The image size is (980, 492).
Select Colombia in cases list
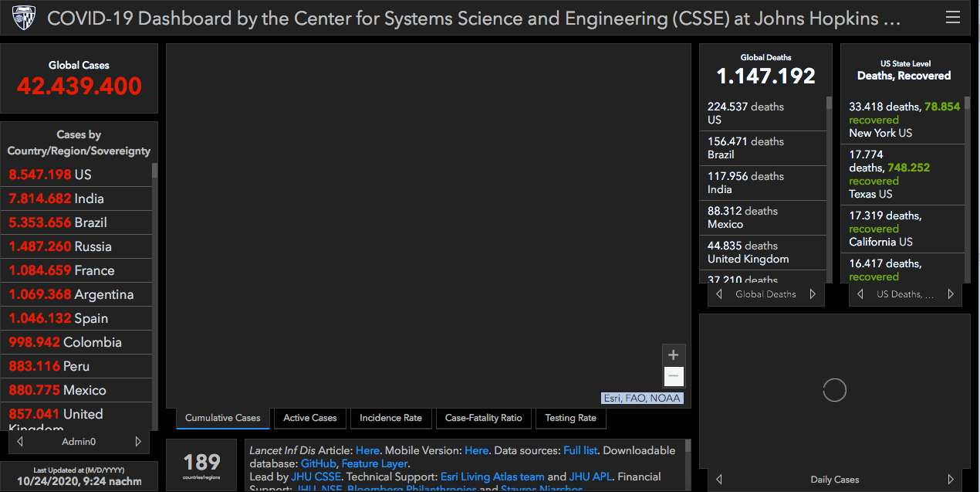point(76,342)
